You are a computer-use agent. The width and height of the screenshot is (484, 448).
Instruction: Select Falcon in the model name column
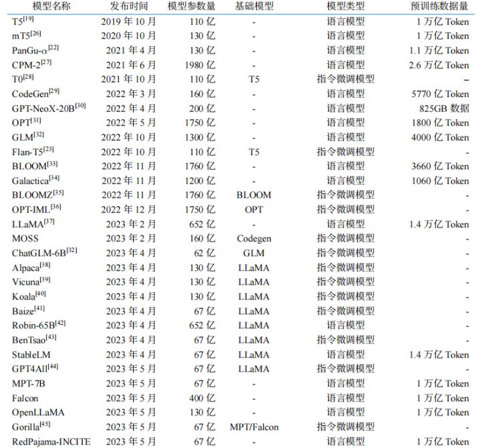pyautogui.click(x=25, y=398)
